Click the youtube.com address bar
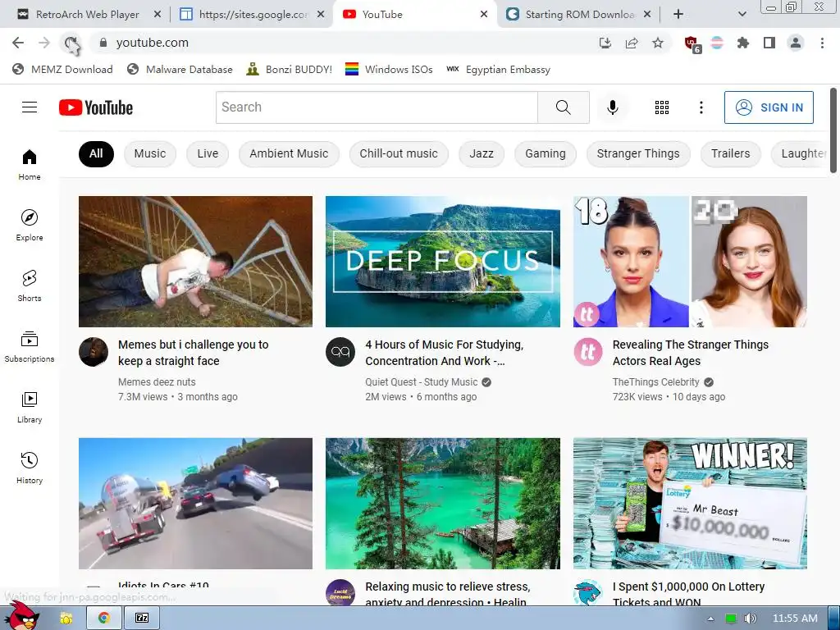This screenshot has width=840, height=630. (x=343, y=43)
